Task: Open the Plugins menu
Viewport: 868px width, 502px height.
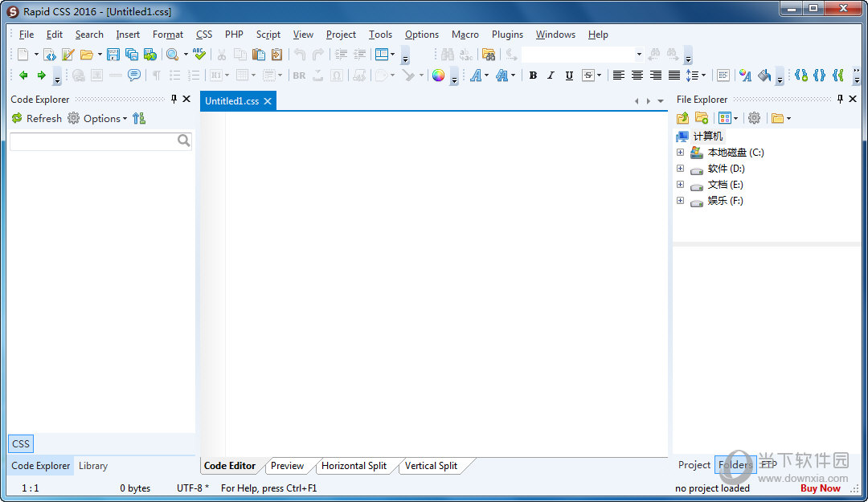Action: pos(507,35)
